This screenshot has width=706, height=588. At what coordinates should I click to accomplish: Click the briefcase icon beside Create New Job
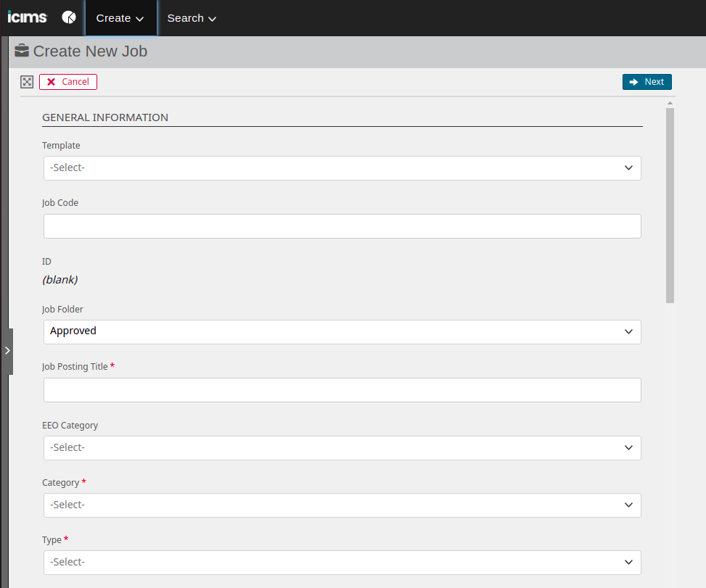coord(22,51)
